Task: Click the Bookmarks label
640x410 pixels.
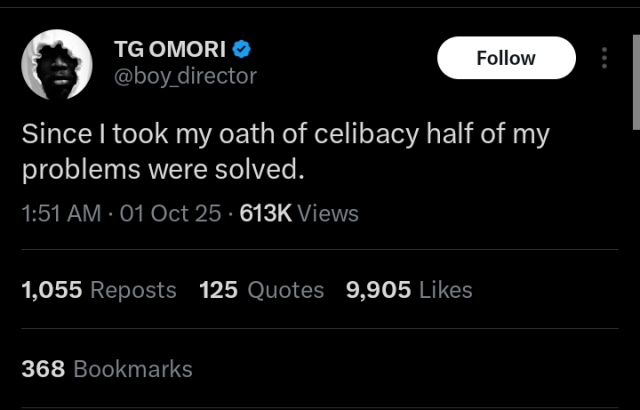Action: click(133, 369)
